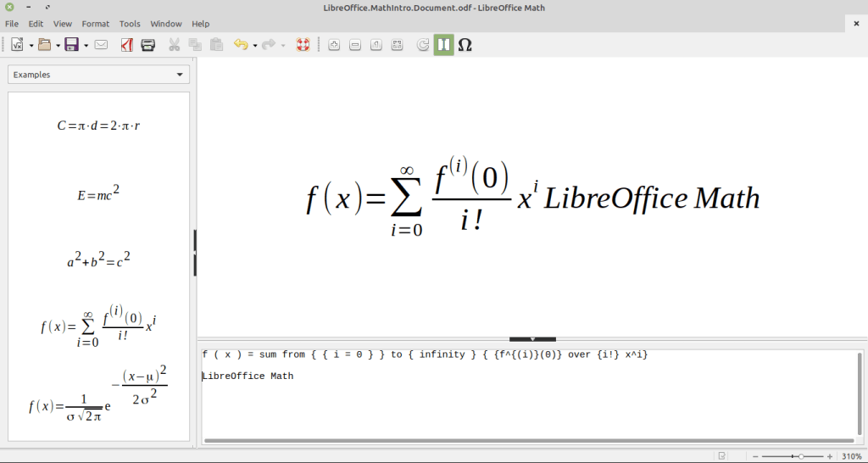
Task: Click the Export as PDF icon
Action: pos(127,45)
